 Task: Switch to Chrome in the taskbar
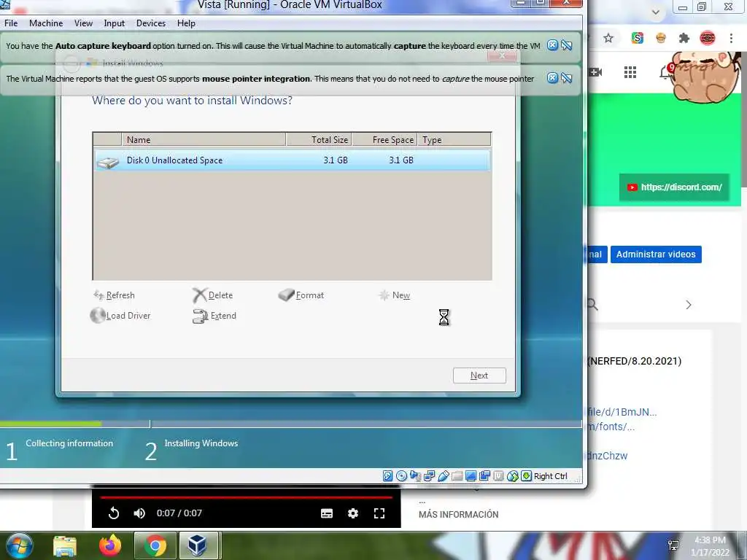click(x=155, y=545)
